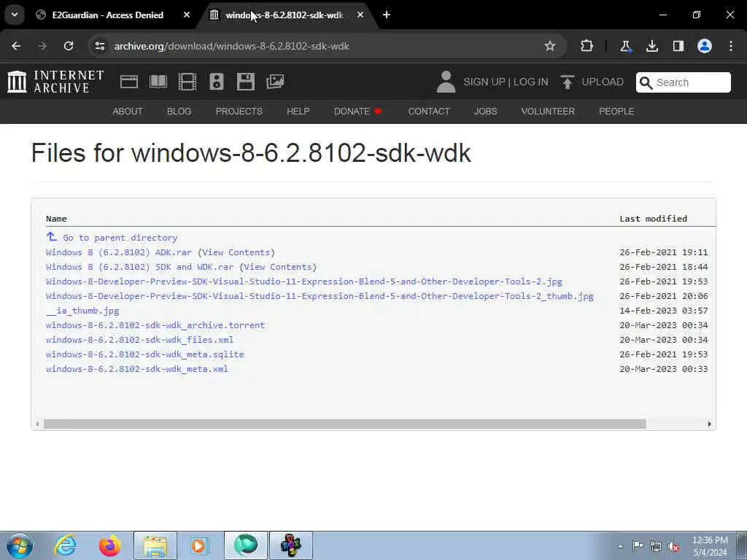View Contents of SDK and WDK.rar
The width and height of the screenshot is (747, 560).
click(278, 267)
